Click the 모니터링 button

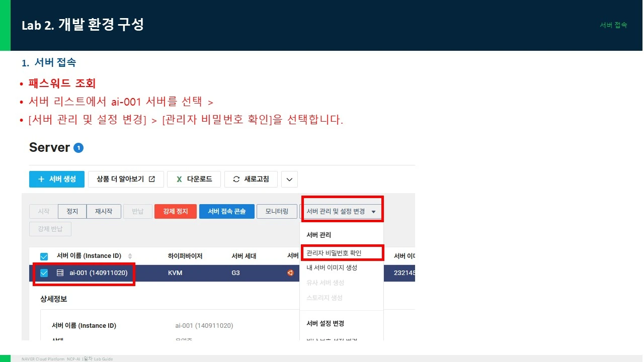coord(277,212)
